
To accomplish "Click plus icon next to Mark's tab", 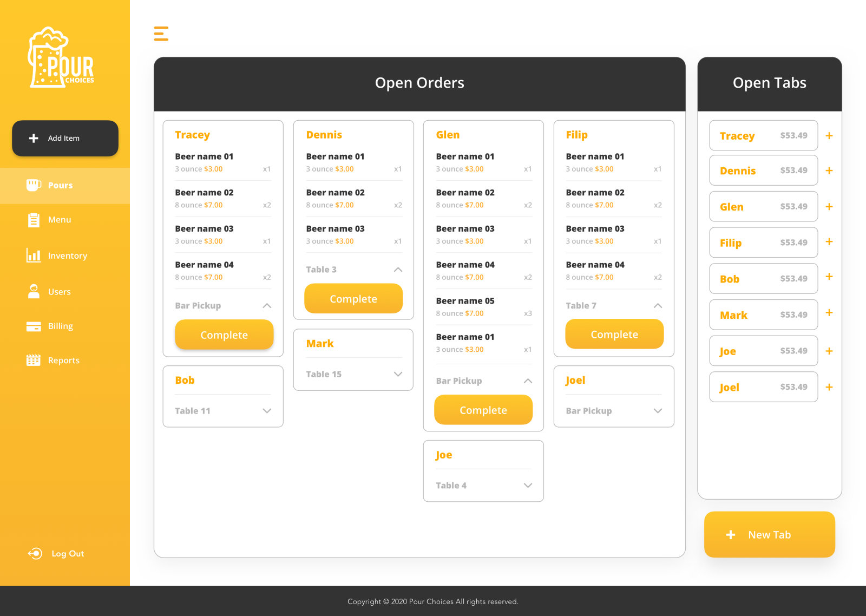I will [x=829, y=313].
